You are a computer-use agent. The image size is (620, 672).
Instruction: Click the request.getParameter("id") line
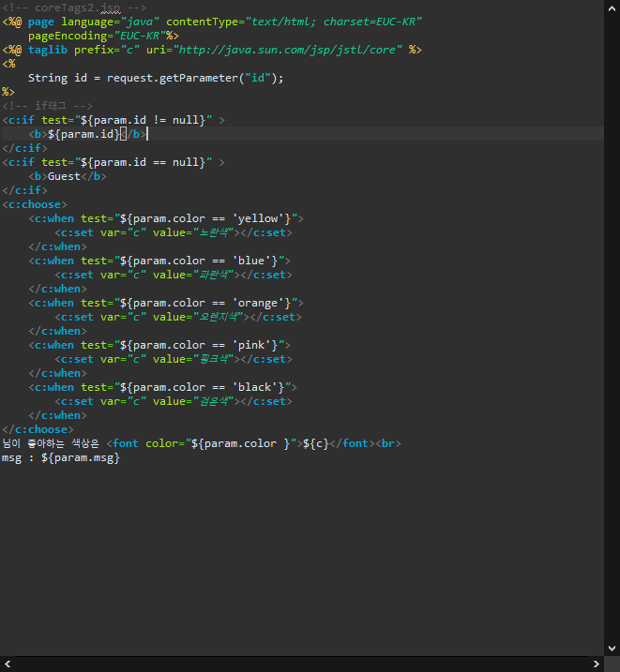tap(156, 78)
